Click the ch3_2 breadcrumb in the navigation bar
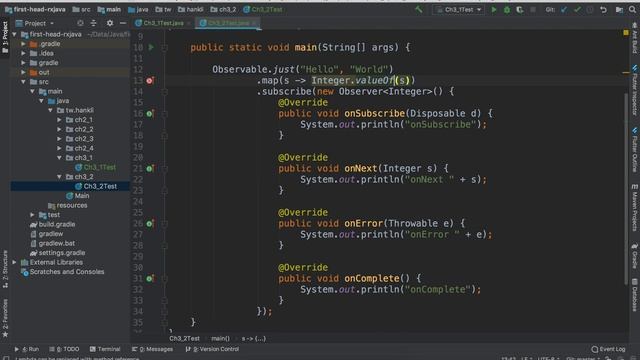 coord(223,9)
